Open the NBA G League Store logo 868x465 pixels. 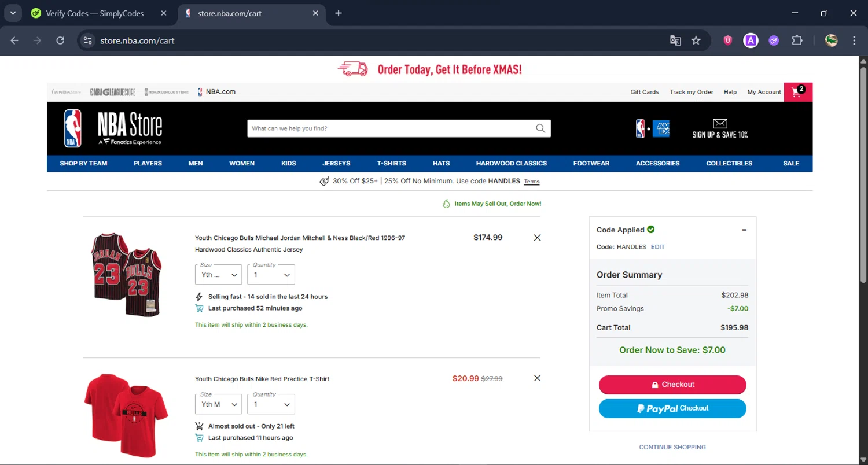113,92
